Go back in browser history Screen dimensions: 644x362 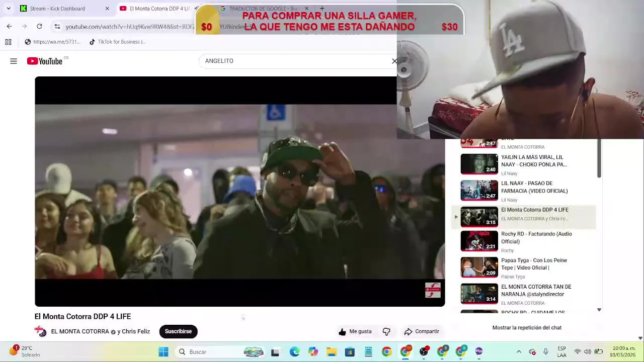pos(9,26)
